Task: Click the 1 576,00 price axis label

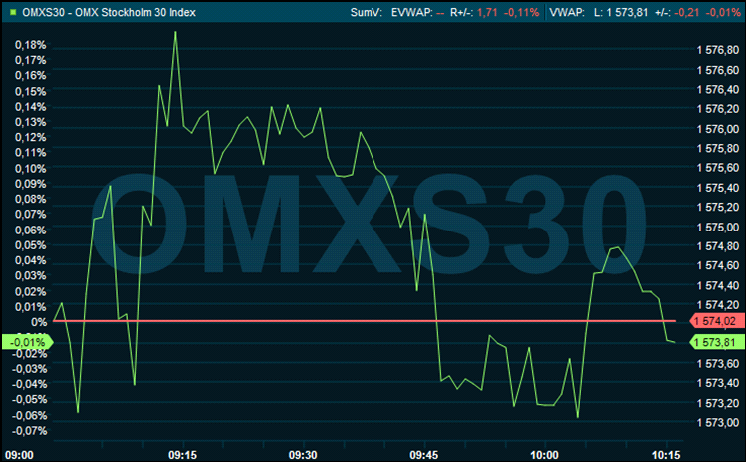Action: [x=718, y=129]
